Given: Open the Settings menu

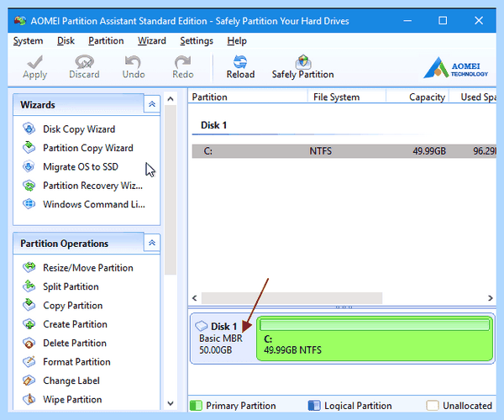Looking at the screenshot, I should pos(197,41).
